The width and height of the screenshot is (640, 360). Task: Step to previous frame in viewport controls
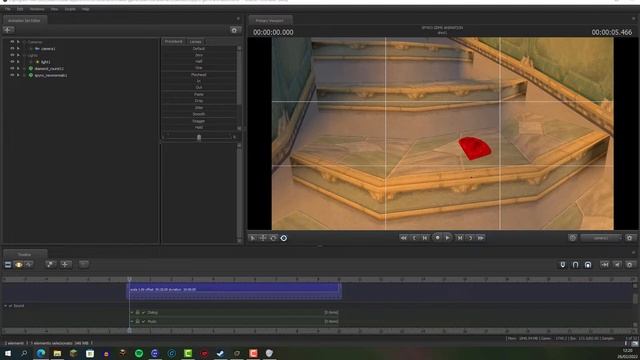pyautogui.click(x=425, y=238)
